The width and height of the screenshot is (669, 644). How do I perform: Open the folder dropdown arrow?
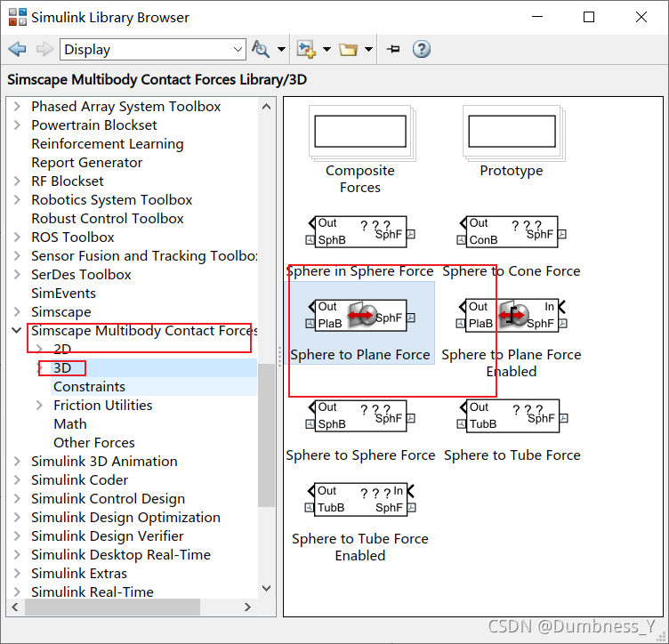click(368, 50)
